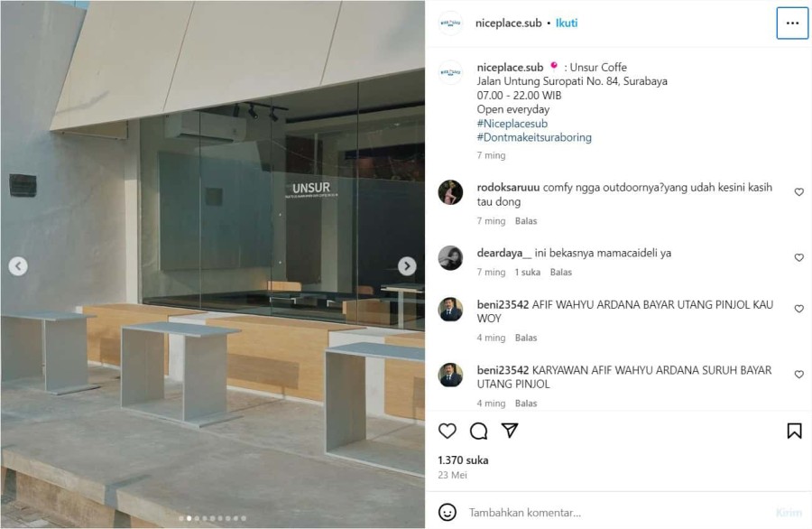Open rodoksaruuu's profile picture

pos(450,192)
